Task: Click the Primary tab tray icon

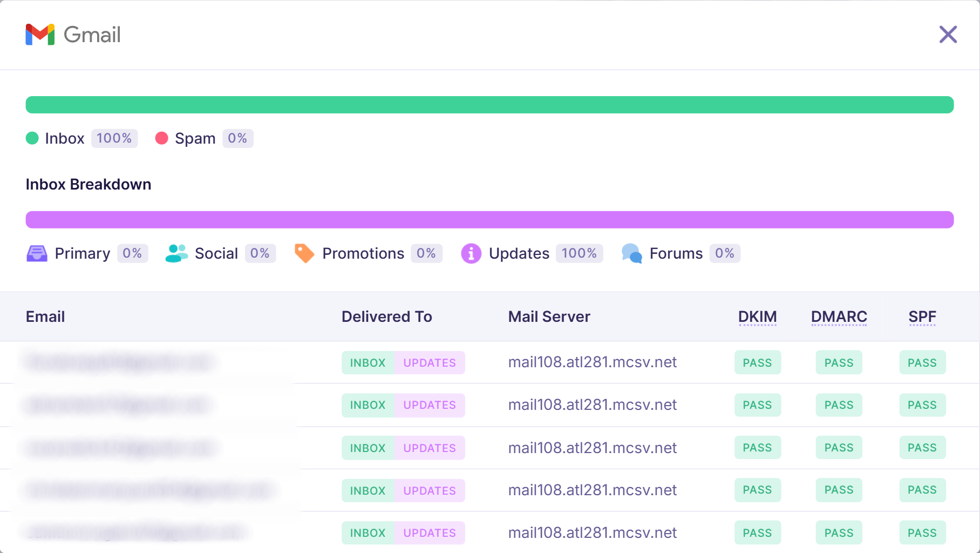Action: tap(37, 253)
